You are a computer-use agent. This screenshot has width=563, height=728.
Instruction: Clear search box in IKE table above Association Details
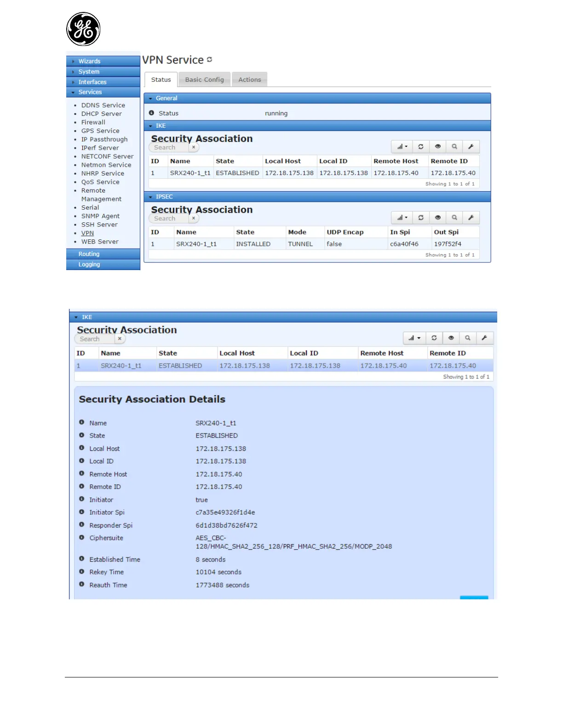click(x=120, y=339)
